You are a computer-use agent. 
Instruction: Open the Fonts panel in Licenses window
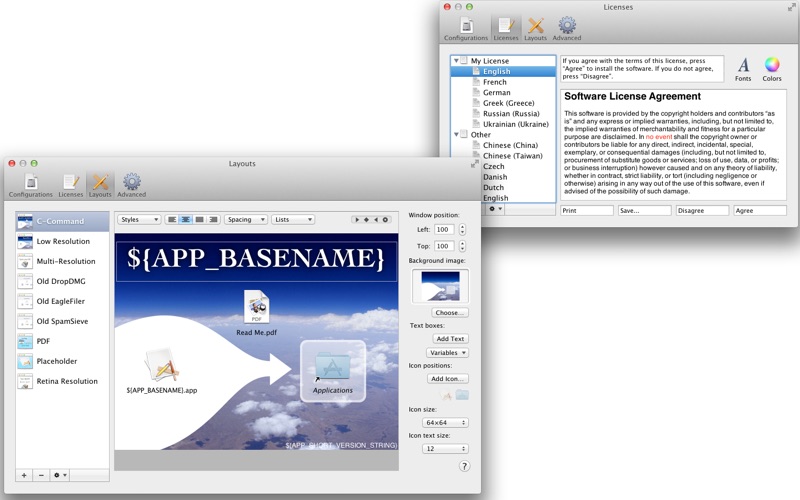[743, 68]
